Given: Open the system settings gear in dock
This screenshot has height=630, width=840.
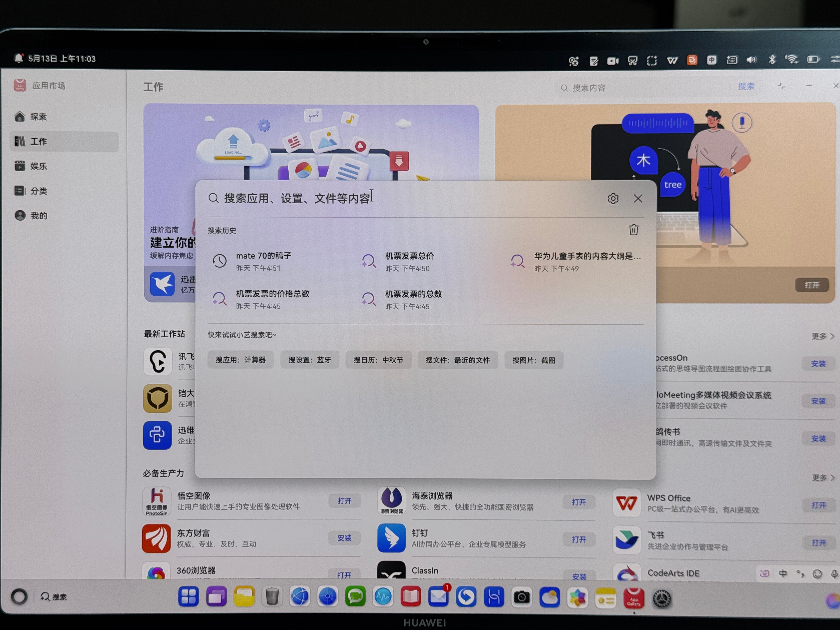Looking at the screenshot, I should click(661, 599).
